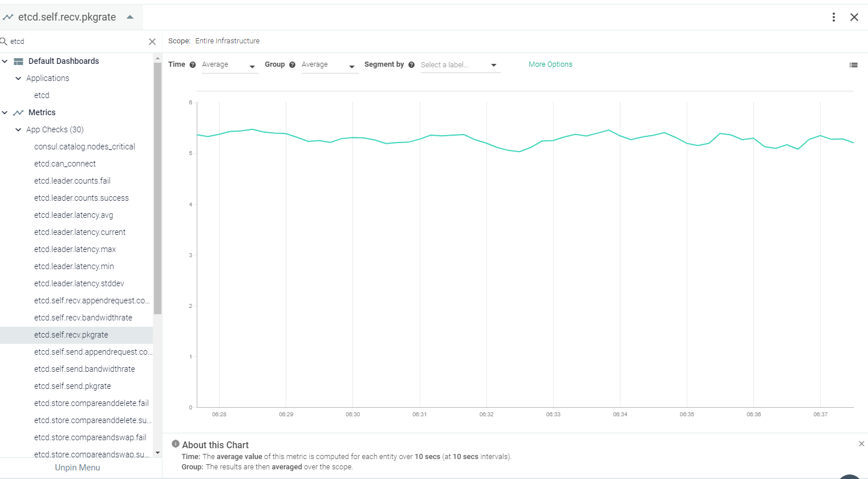Select etcd.leader.latency.avg metric
Image resolution: width=868 pixels, height=479 pixels.
74,215
